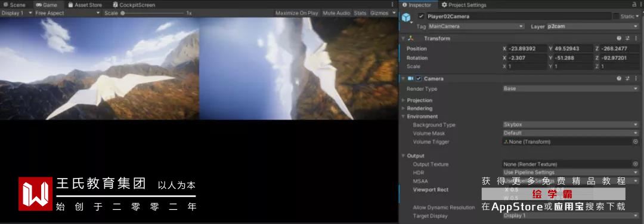644x224 pixels.
Task: Click Position Z field -268.2477
Action: [620, 48]
